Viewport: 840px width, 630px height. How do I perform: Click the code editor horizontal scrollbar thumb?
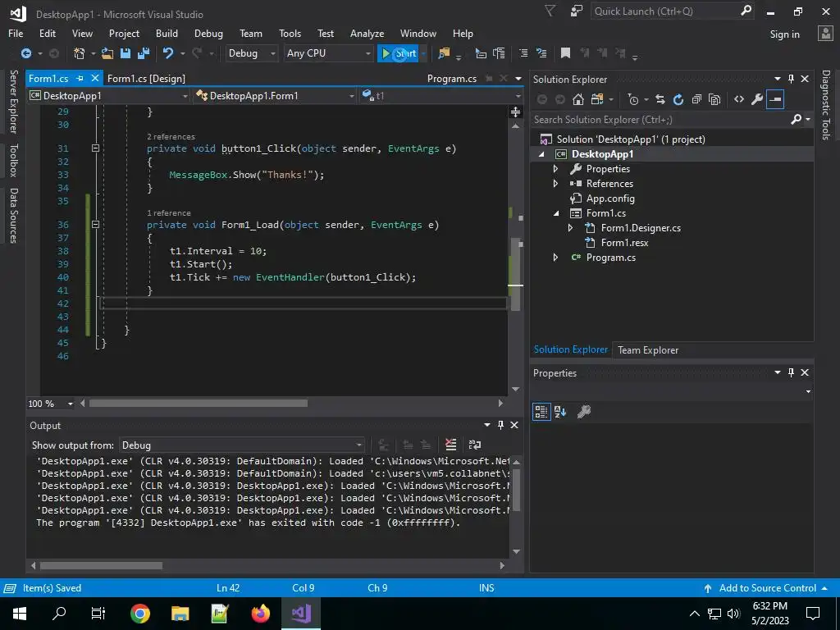199,403
